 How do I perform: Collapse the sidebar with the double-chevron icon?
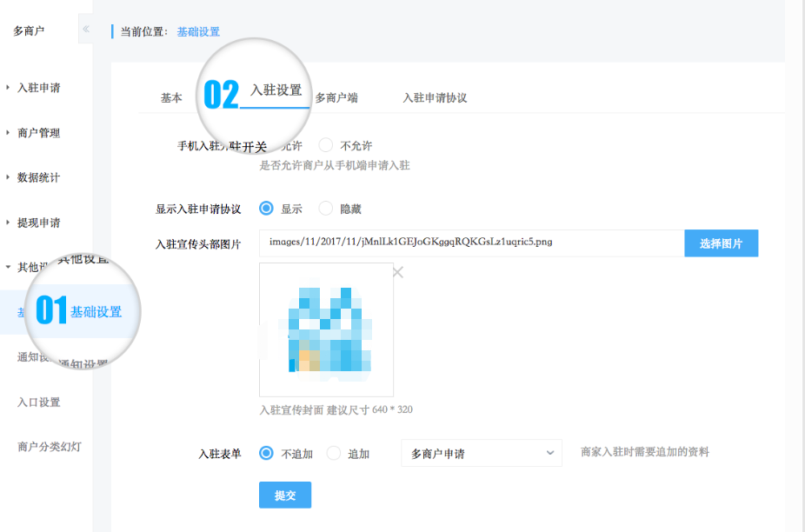click(86, 29)
